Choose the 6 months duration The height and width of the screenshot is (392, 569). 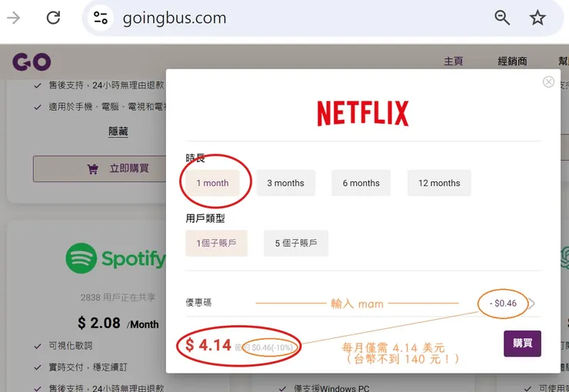[361, 183]
